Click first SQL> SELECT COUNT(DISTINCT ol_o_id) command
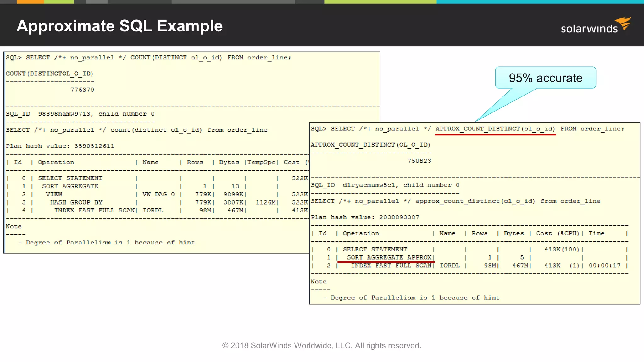The width and height of the screenshot is (644, 362). point(148,58)
